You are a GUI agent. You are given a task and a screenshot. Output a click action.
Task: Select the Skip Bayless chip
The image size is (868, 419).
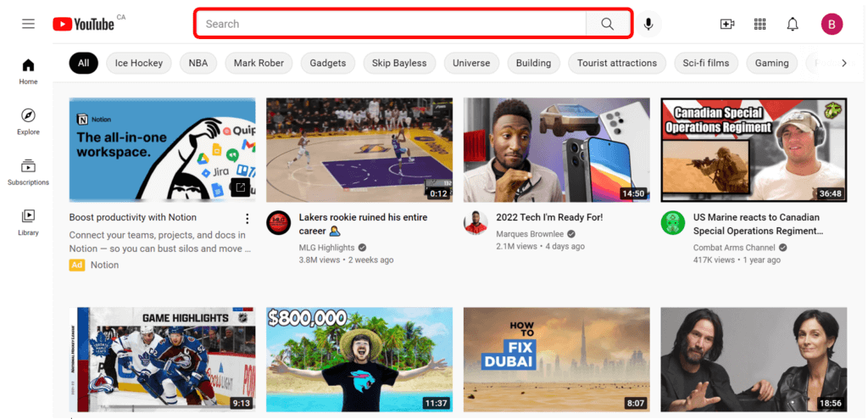point(399,63)
